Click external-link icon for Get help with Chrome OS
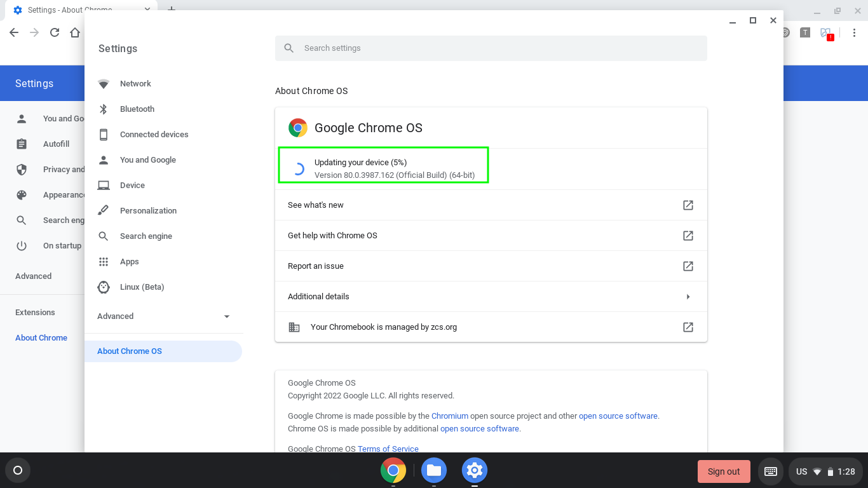 pyautogui.click(x=688, y=236)
